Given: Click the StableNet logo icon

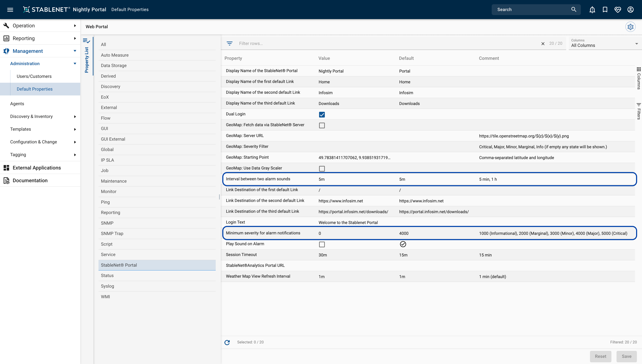Looking at the screenshot, I should [26, 10].
